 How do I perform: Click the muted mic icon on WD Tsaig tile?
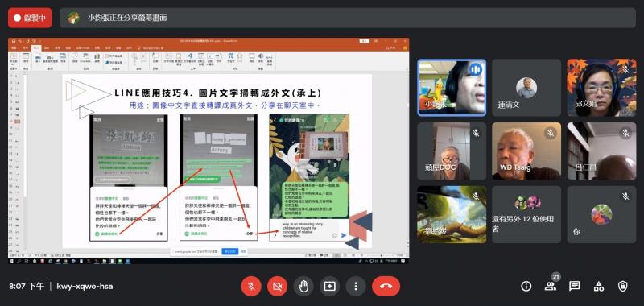[551, 133]
